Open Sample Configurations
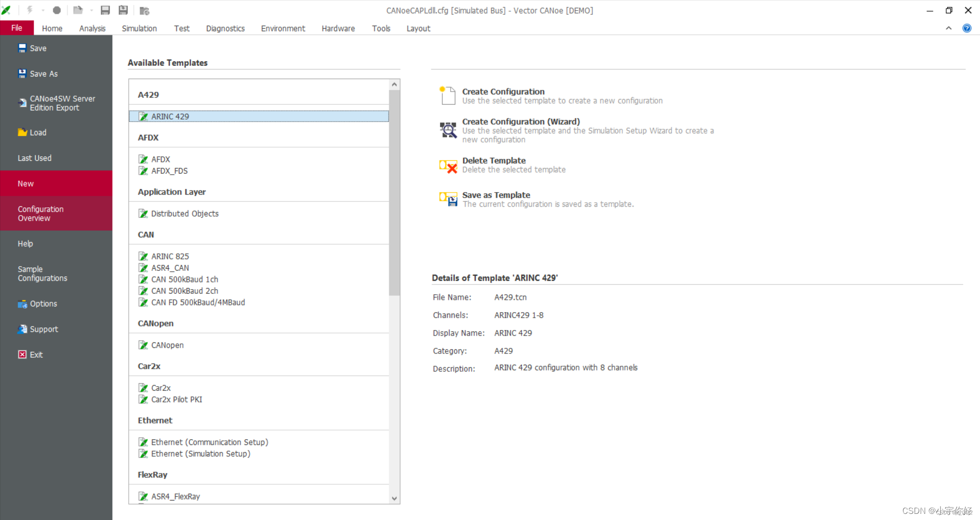 pyautogui.click(x=56, y=274)
